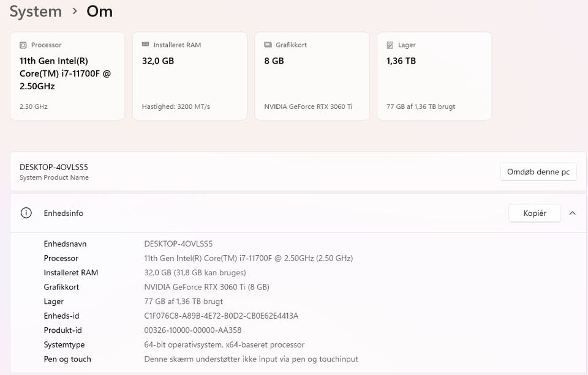
Task: Select the Lager value in Enhedsinfo list
Action: coord(183,302)
